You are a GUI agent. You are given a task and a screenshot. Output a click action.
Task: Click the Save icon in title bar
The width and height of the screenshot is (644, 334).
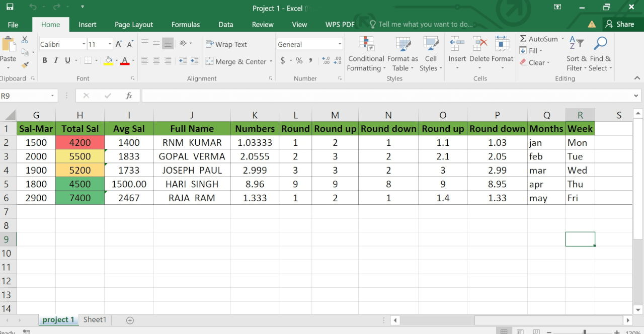(10, 7)
